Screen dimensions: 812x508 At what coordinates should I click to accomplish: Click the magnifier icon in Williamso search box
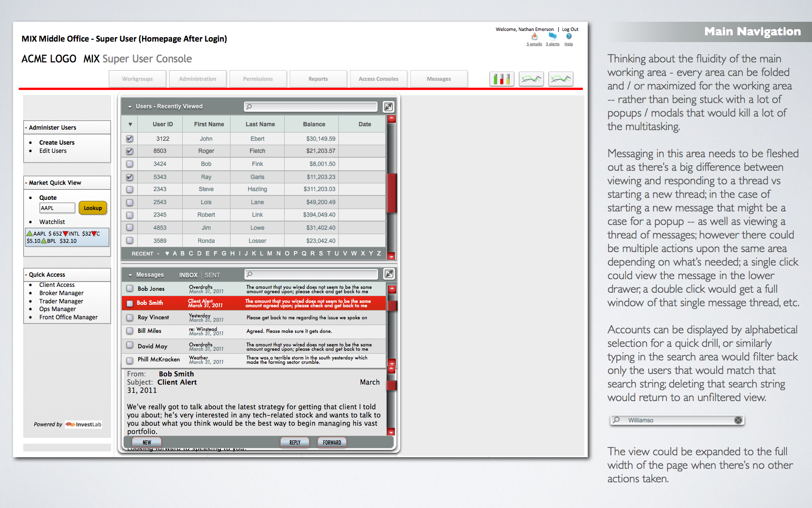pos(616,420)
